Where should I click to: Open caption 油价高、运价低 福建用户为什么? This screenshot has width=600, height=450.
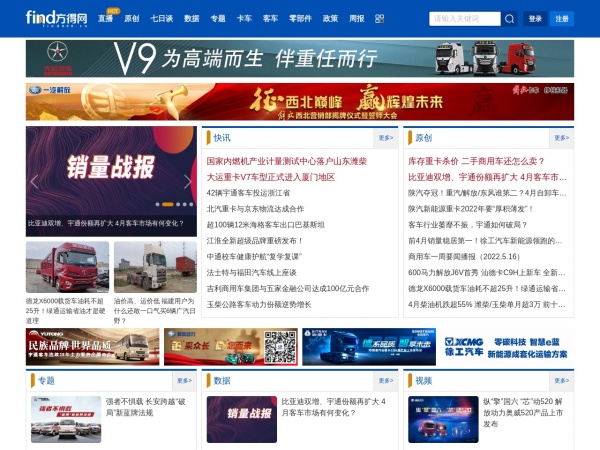click(x=155, y=311)
